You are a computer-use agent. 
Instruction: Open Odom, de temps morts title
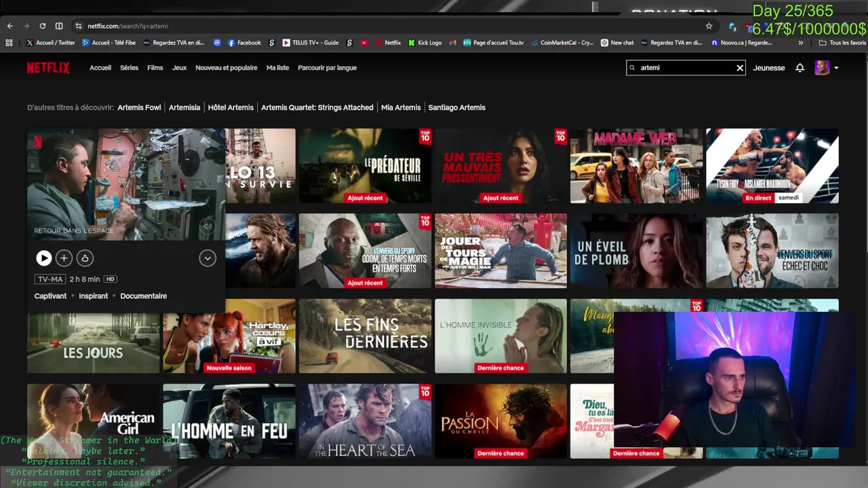click(365, 251)
